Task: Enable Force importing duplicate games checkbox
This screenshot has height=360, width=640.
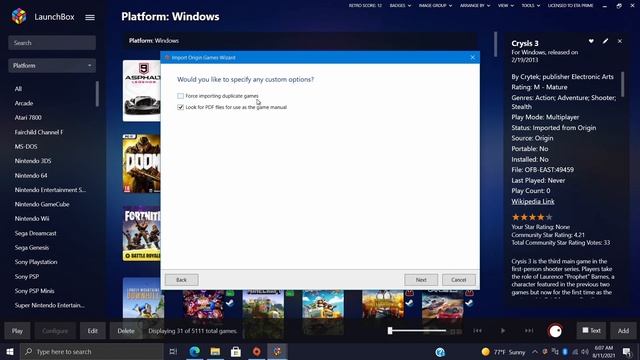Action: click(180, 96)
